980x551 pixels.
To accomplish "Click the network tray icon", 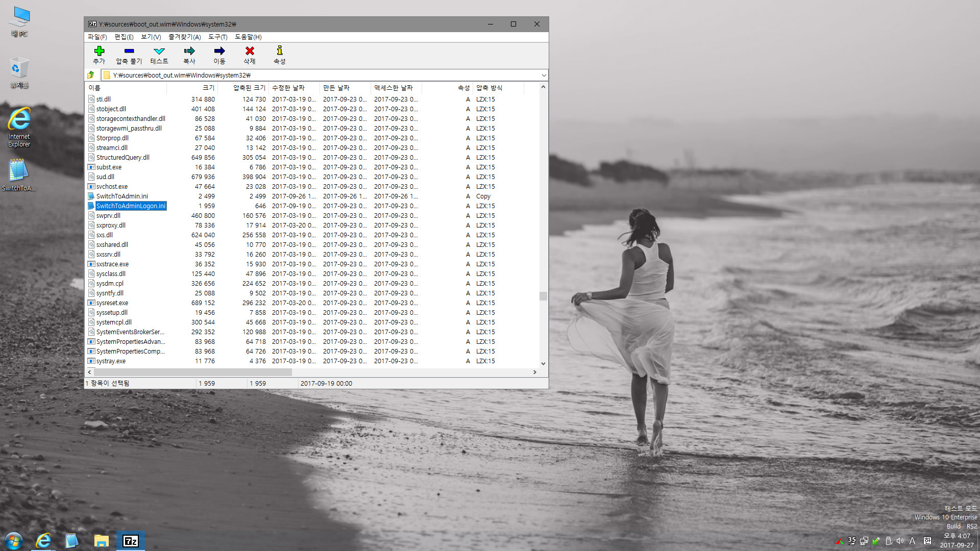I will pos(864,541).
